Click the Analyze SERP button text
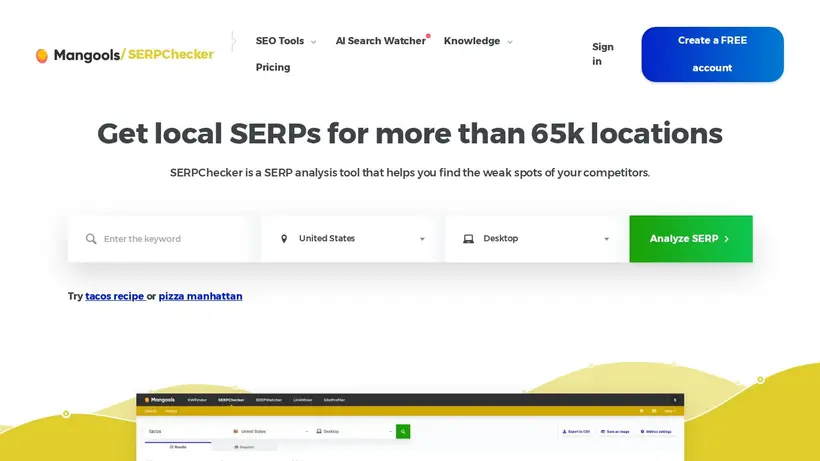The width and height of the screenshot is (820, 461). [684, 239]
